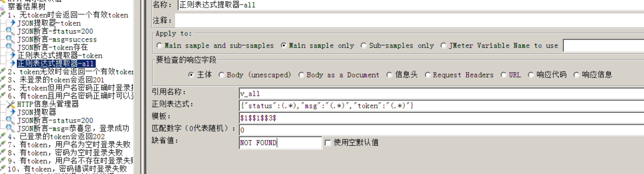
Task: Select sampler 9、有token，用户名不存在时登录失败
Action: click(x=70, y=161)
